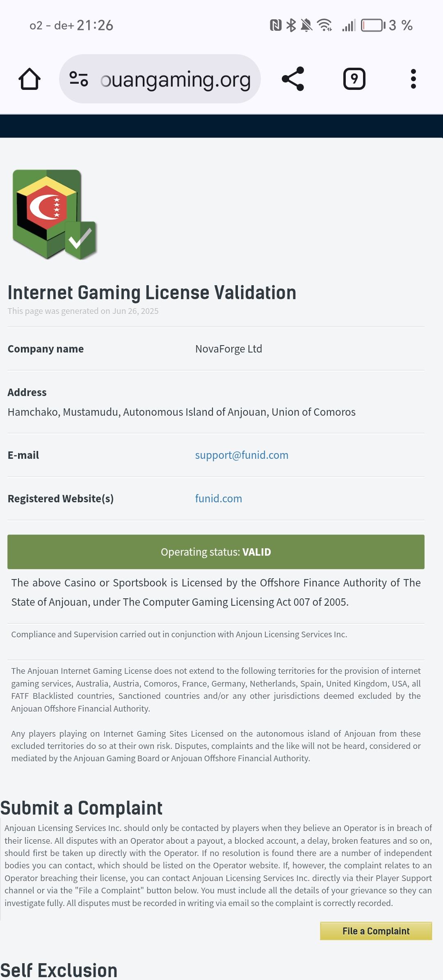Tap the muted notification bell icon
This screenshot has width=443, height=980.
point(306,25)
